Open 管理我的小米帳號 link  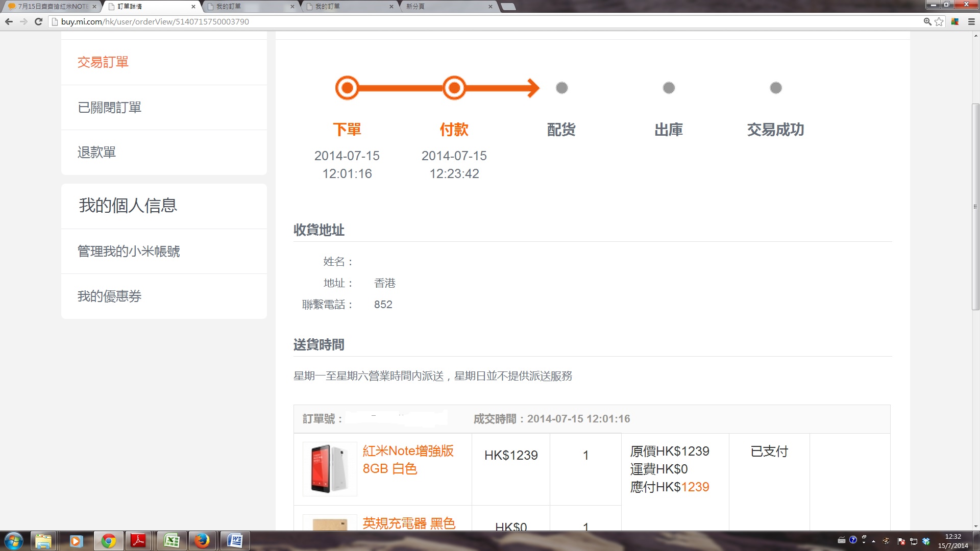pyautogui.click(x=129, y=251)
